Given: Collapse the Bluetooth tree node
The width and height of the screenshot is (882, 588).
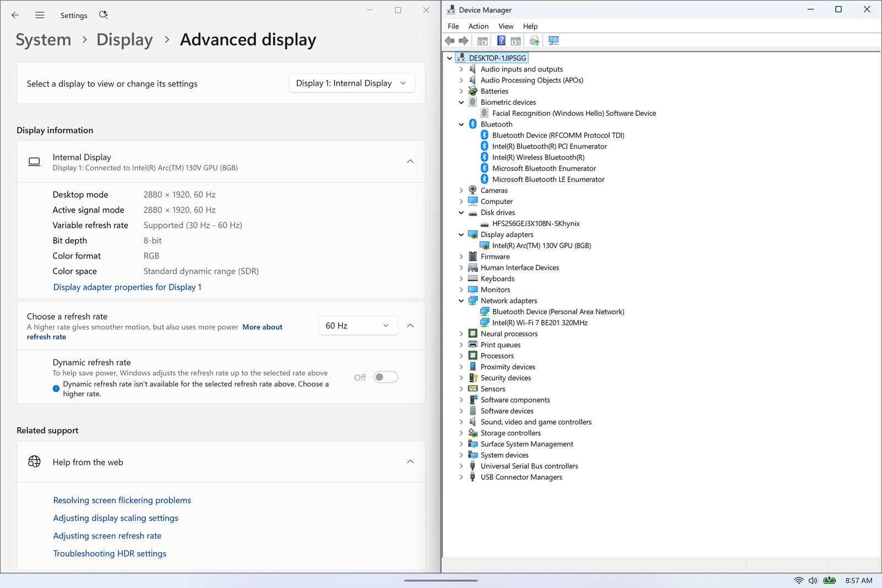Looking at the screenshot, I should 461,124.
